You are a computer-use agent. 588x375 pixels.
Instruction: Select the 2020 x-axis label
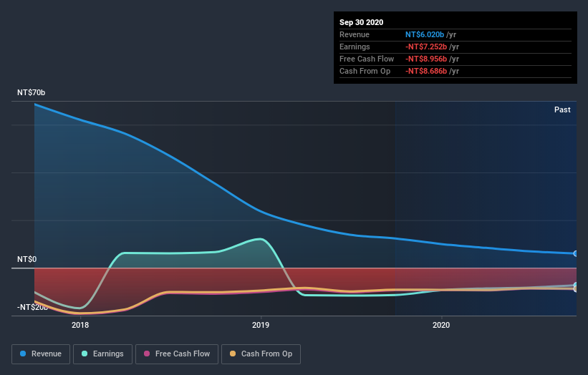click(441, 325)
